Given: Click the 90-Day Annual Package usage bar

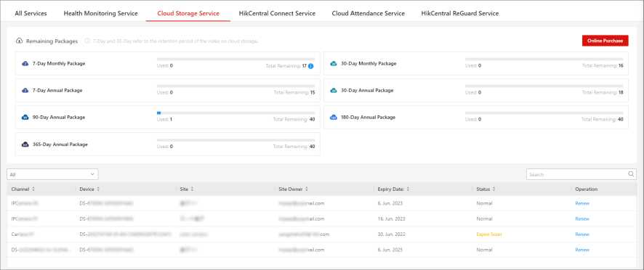Looking at the screenshot, I should tap(236, 112).
